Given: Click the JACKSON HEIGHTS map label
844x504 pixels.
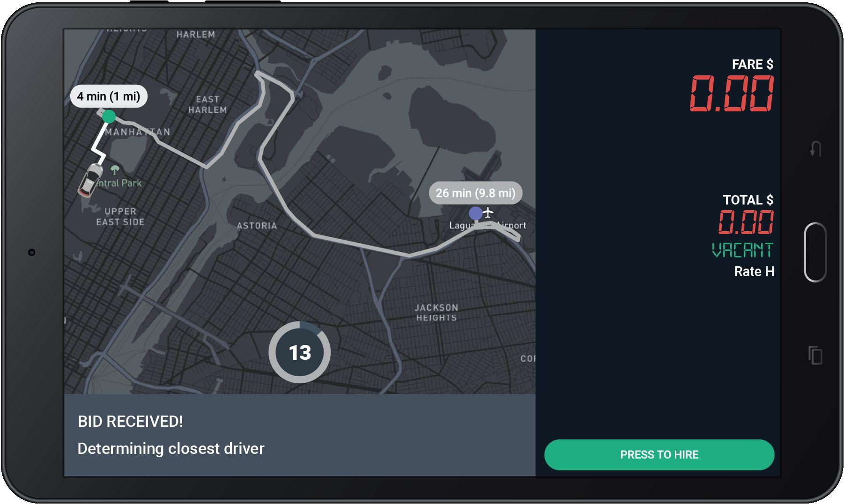Looking at the screenshot, I should coord(436,313).
